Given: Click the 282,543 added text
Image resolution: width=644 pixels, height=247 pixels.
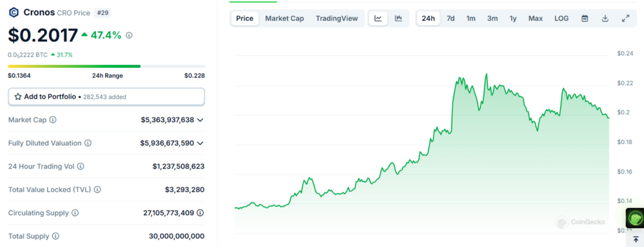Looking at the screenshot, I should tap(104, 97).
